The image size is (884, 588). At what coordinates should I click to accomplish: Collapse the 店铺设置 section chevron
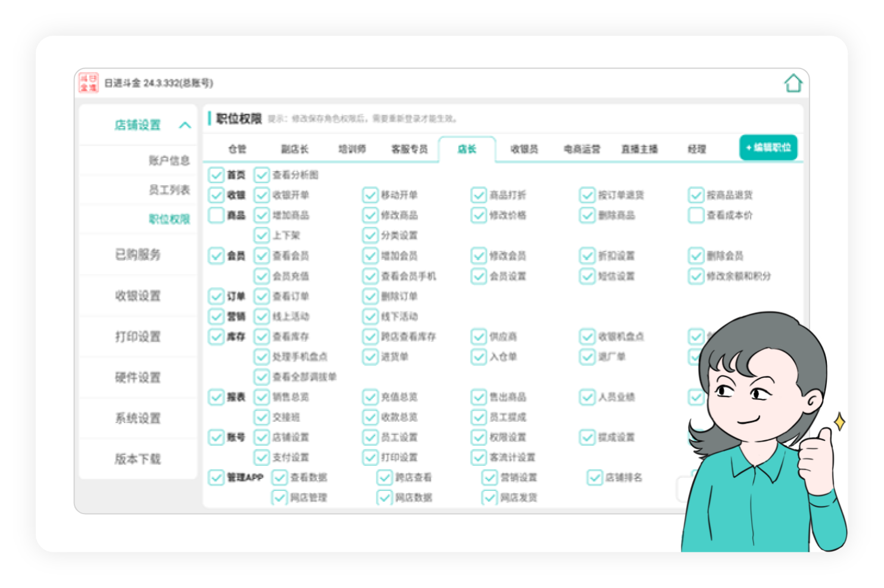coord(185,125)
